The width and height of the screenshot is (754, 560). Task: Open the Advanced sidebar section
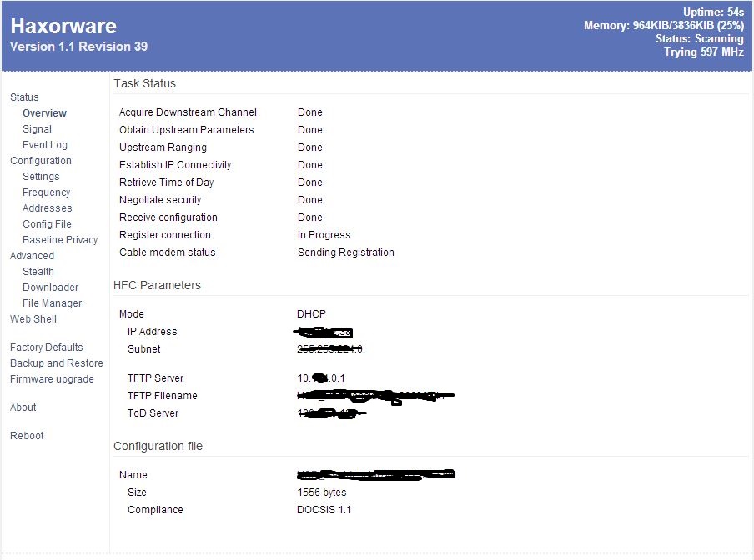(x=32, y=256)
